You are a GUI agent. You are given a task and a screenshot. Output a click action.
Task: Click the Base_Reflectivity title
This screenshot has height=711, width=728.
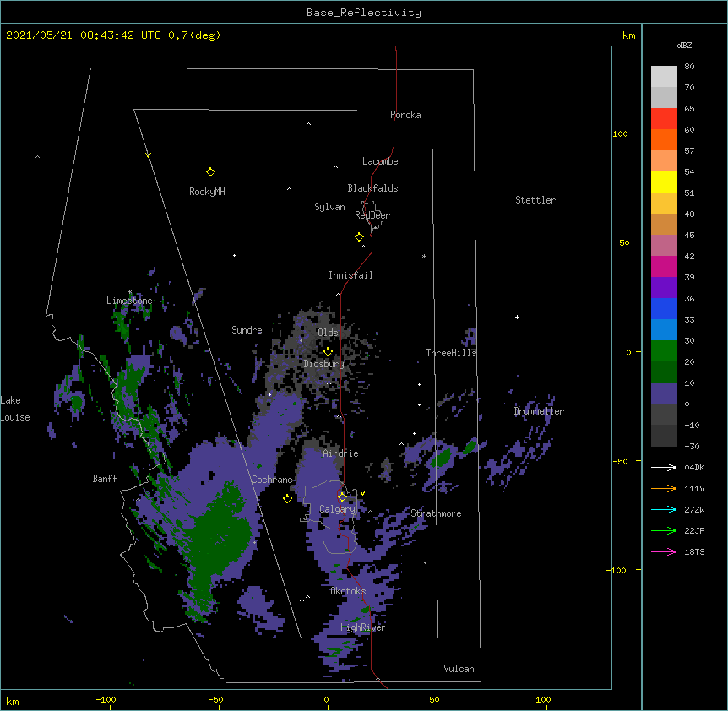[364, 13]
